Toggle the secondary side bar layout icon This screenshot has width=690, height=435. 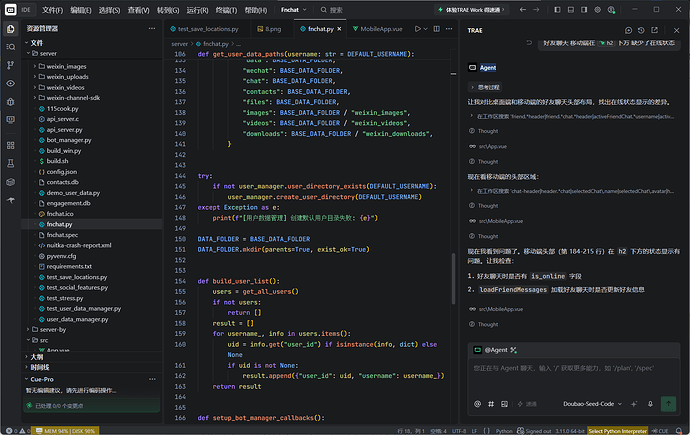(x=584, y=10)
